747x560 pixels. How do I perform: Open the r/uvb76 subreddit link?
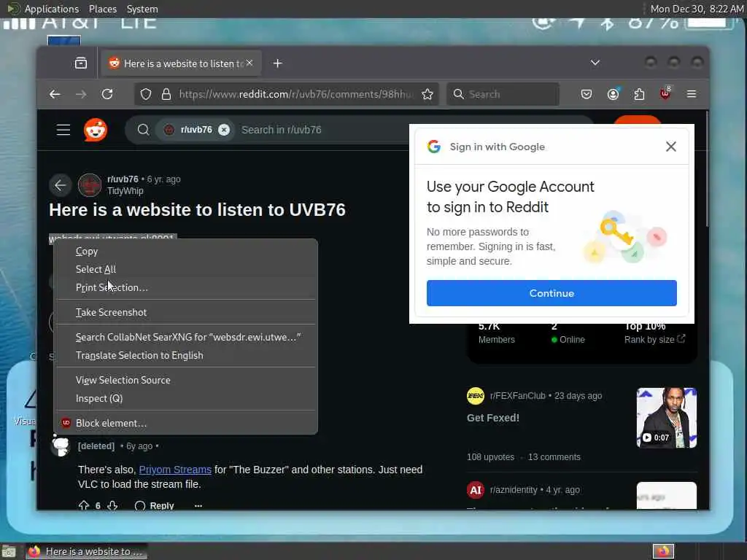pos(123,179)
